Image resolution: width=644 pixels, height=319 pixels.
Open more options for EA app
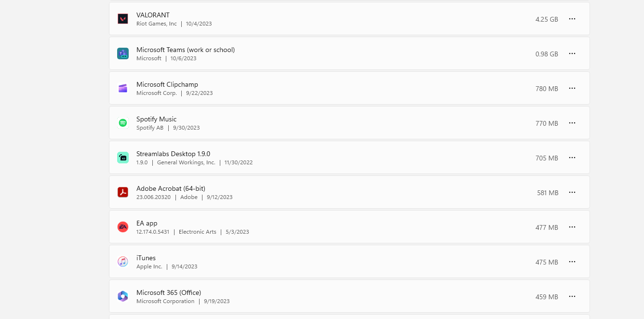[572, 227]
